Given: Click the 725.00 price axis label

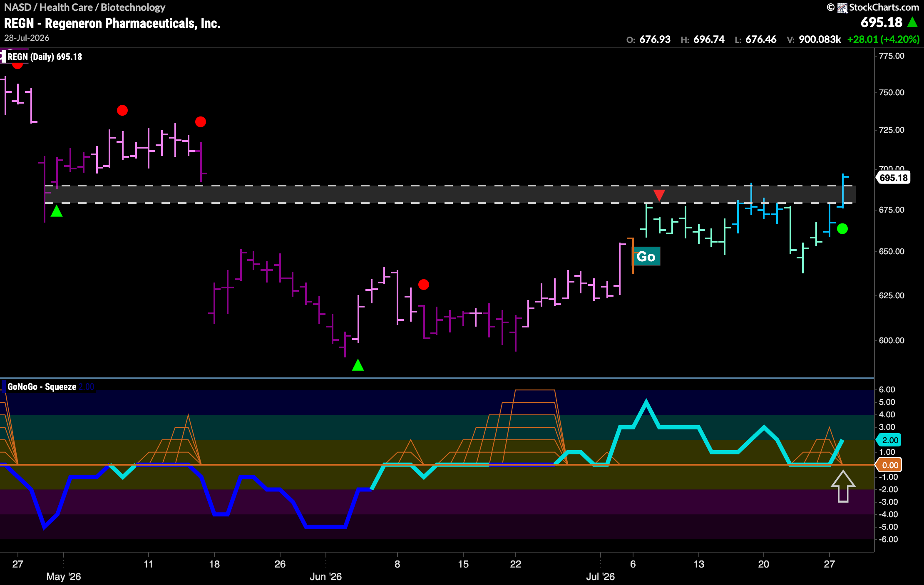Looking at the screenshot, I should 892,130.
